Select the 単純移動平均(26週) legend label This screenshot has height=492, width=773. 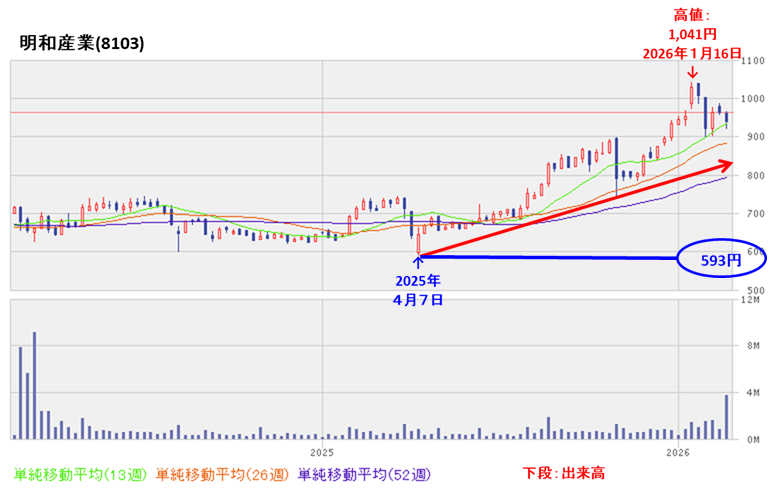223,473
